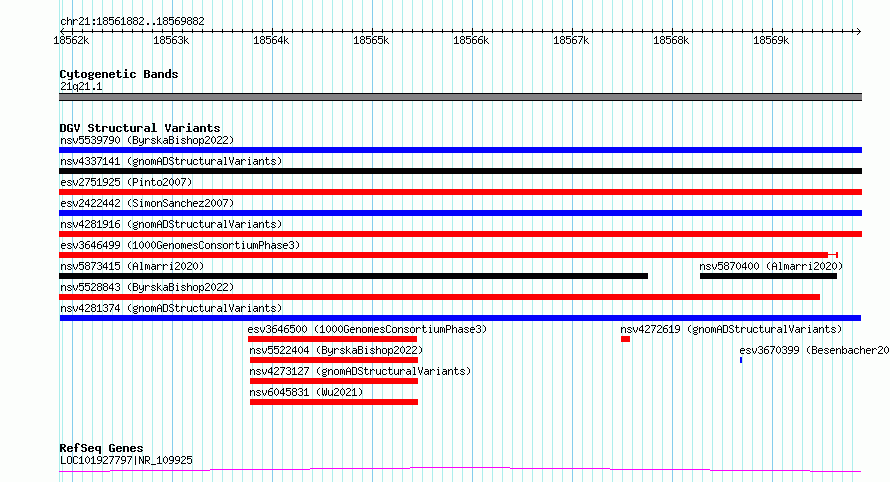This screenshot has width=890, height=482.
Task: Select the nsv6045831 Wu2021 red bar
Action: [x=334, y=402]
